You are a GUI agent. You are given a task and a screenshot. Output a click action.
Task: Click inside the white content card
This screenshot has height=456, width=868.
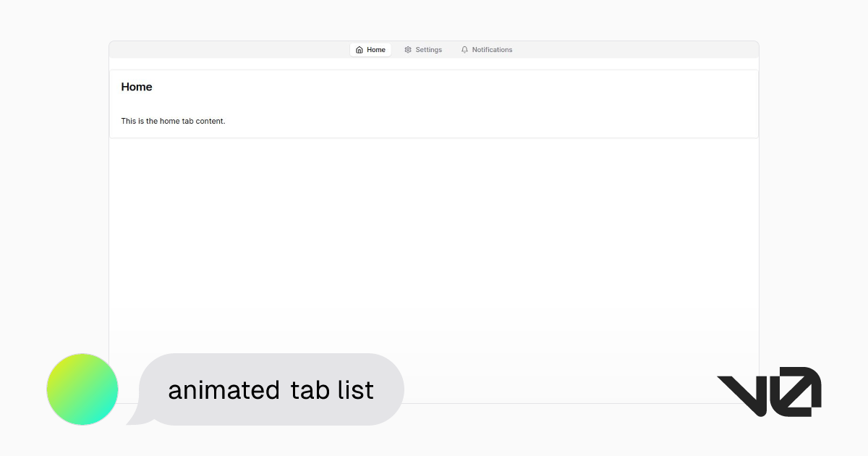[434, 104]
